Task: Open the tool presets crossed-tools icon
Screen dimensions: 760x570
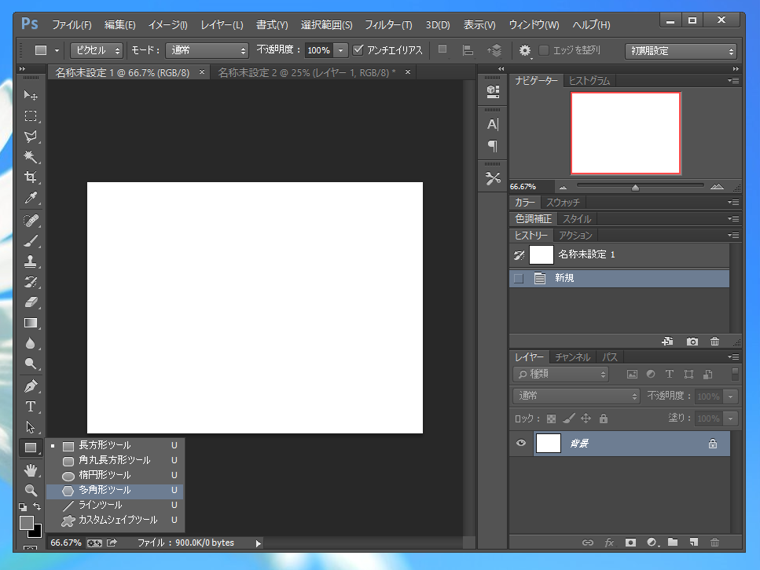Action: point(492,178)
